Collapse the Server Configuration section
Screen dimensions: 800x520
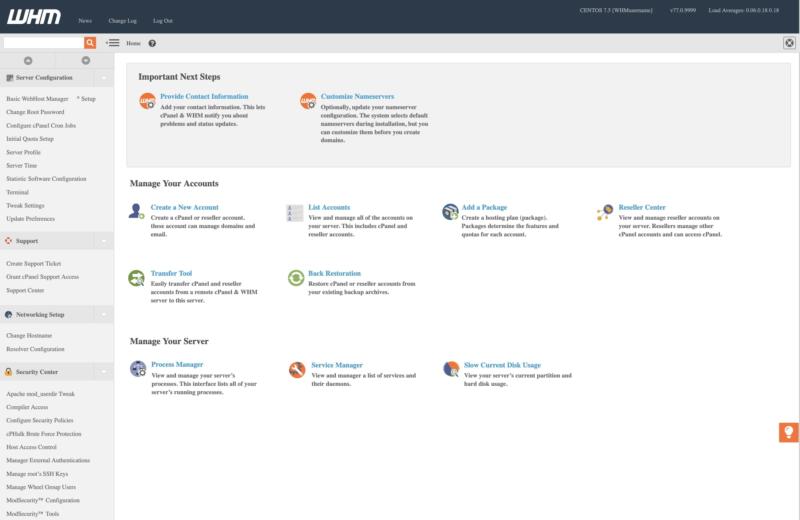click(x=104, y=77)
